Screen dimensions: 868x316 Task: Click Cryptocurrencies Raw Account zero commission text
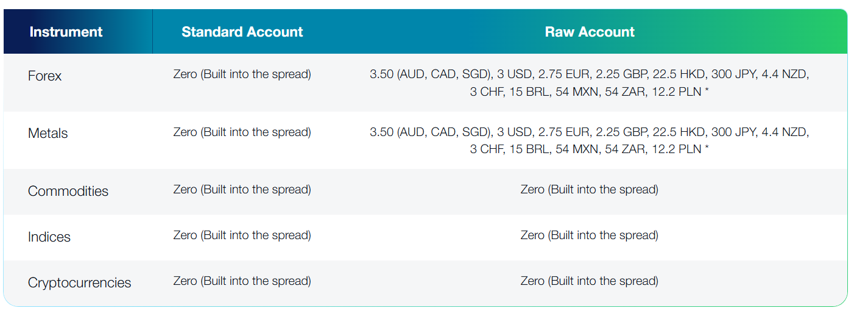coord(589,281)
